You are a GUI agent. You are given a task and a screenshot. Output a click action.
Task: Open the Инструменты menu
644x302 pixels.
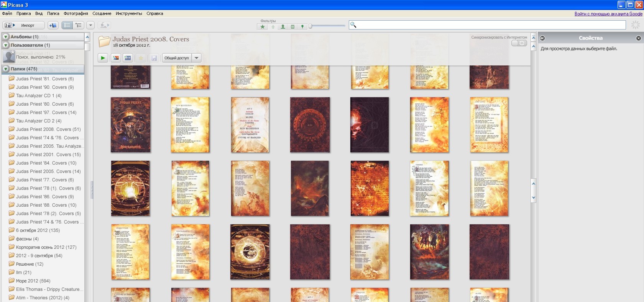coord(129,13)
